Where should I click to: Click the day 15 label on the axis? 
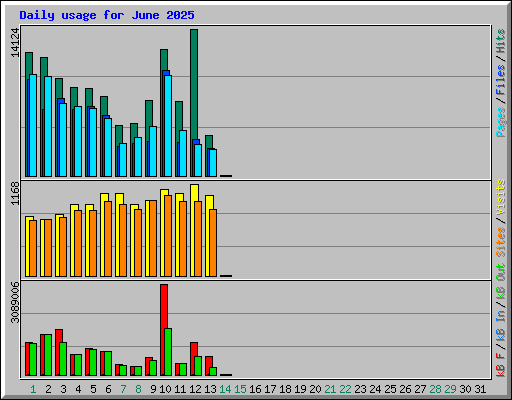[240, 389]
